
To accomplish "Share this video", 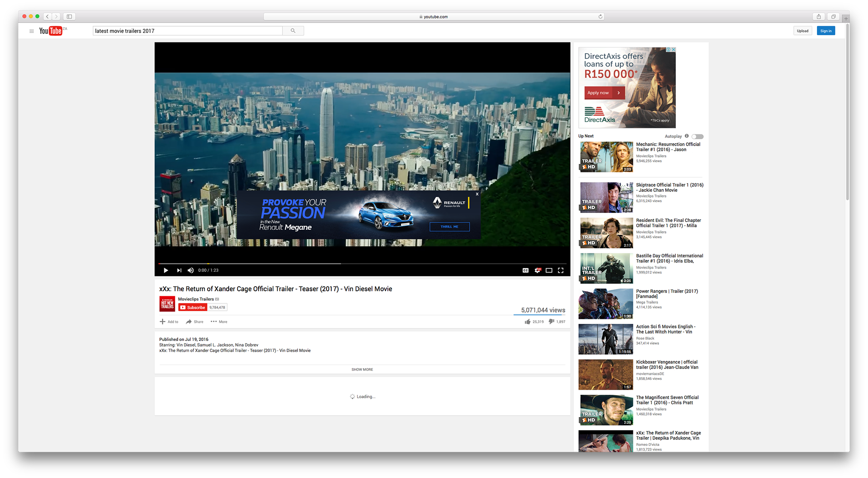I will click(195, 322).
